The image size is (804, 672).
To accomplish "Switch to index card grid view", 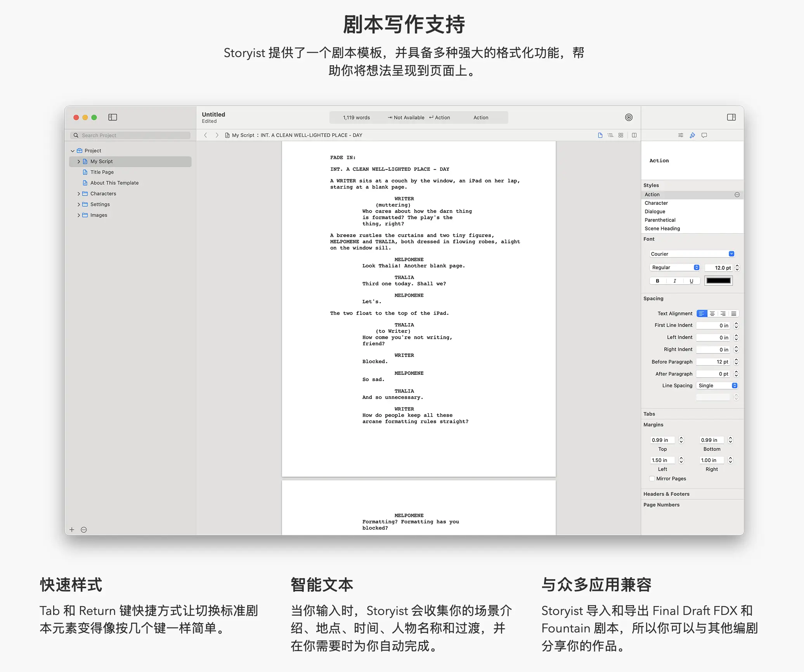I will (621, 135).
